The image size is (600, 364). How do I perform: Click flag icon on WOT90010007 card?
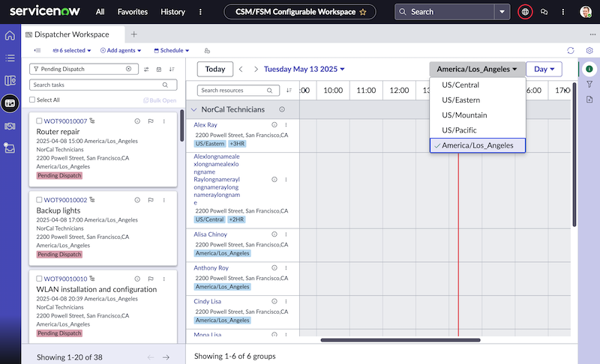(x=151, y=121)
